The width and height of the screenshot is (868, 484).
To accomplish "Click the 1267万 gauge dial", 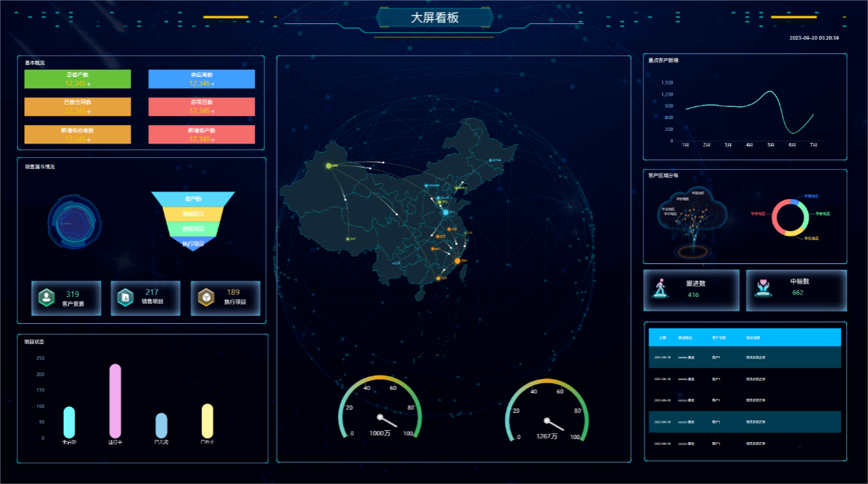I will (x=546, y=411).
